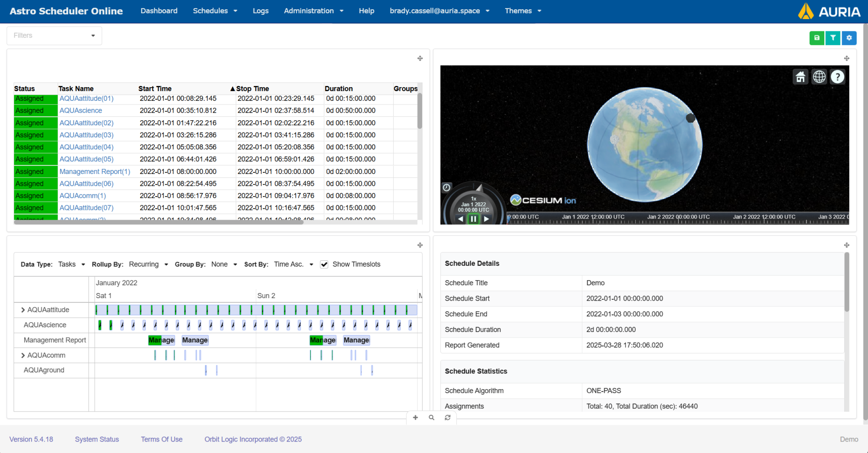Open the AQUAscience task link
868x453 pixels.
[81, 110]
